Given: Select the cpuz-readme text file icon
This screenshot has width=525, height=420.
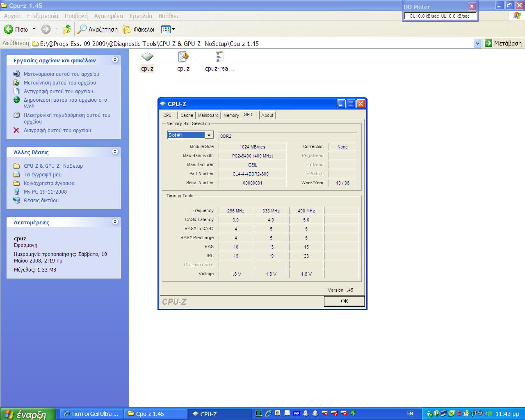Looking at the screenshot, I should (x=219, y=57).
